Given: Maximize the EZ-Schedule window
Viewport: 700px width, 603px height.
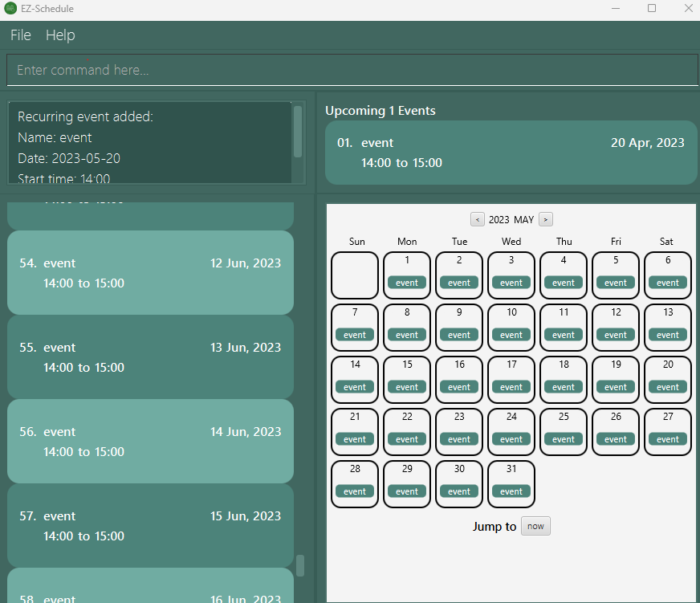Looking at the screenshot, I should (652, 8).
